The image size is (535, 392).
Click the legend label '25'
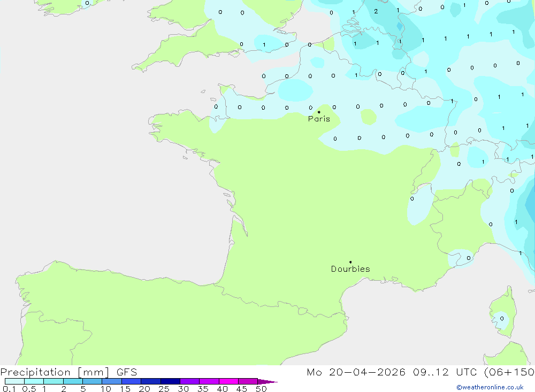point(164,389)
